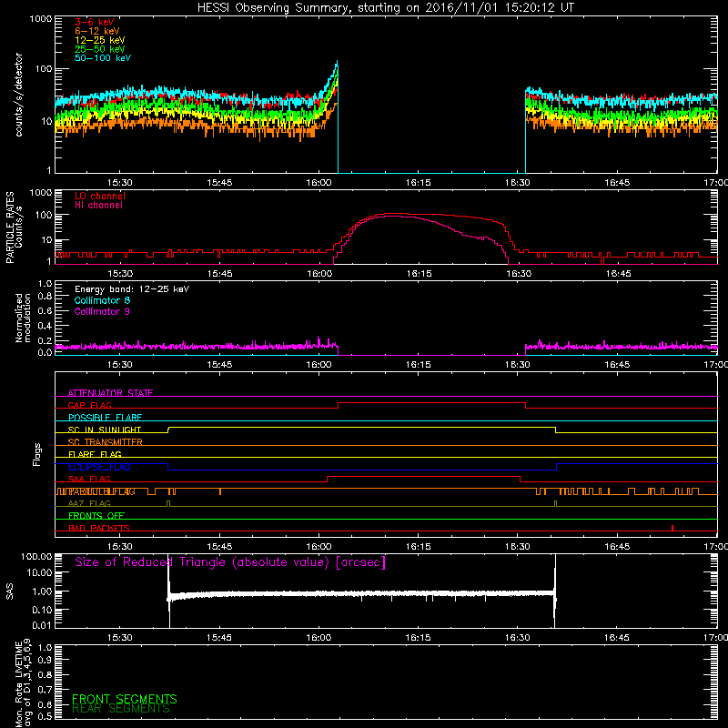Click the HESSI Observing Summary title text
This screenshot has height=728, width=728.
pos(385,7)
